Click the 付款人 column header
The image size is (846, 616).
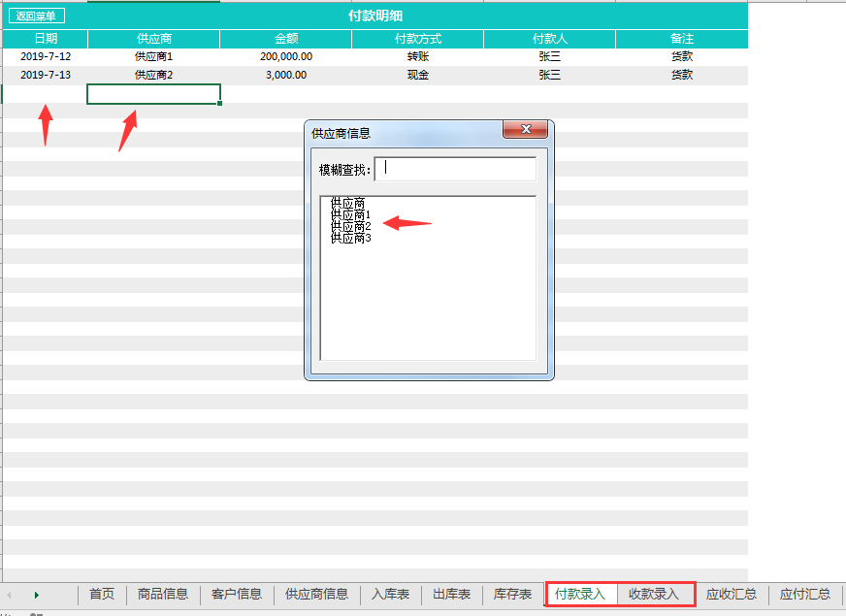pyautogui.click(x=549, y=38)
